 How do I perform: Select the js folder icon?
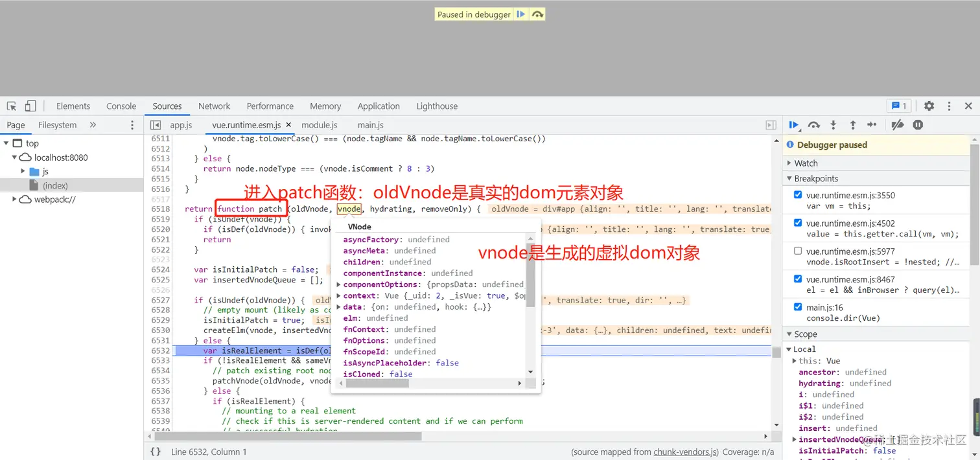click(34, 172)
